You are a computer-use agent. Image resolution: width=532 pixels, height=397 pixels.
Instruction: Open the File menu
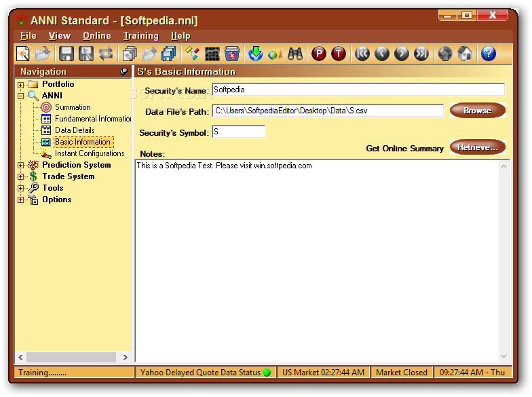(28, 35)
